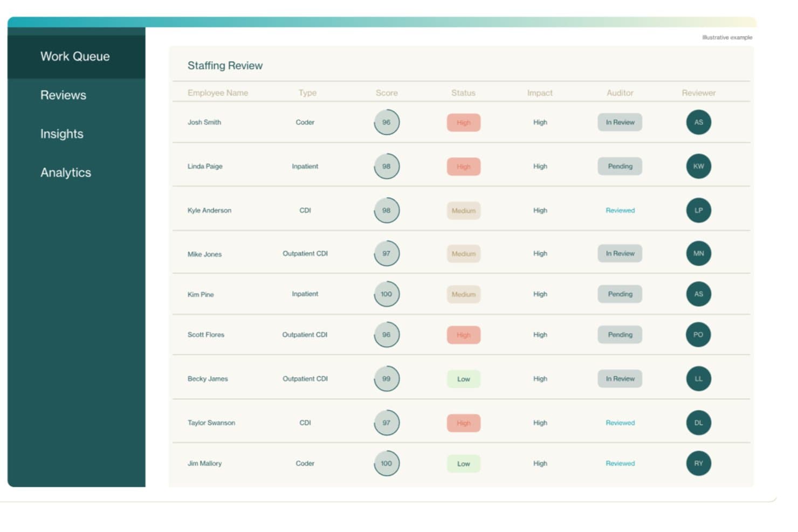Image resolution: width=798 pixels, height=532 pixels.
Task: Click High status badge for Taylor Swanson
Action: click(464, 424)
